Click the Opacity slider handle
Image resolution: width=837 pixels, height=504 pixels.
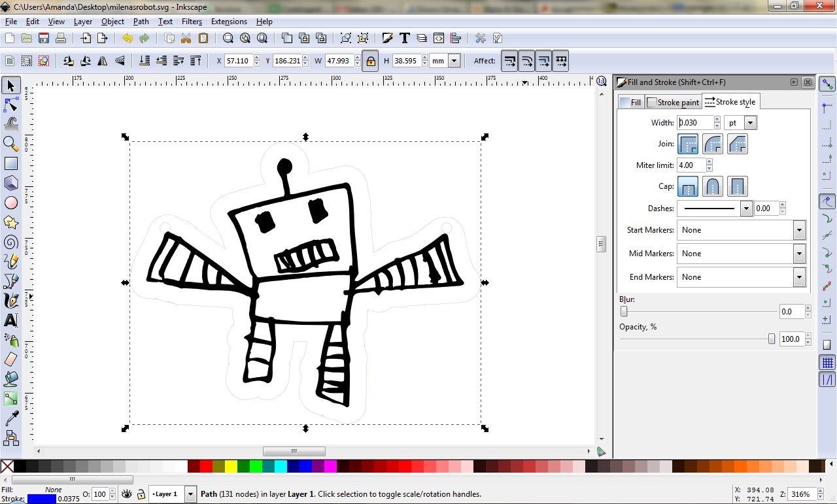772,339
